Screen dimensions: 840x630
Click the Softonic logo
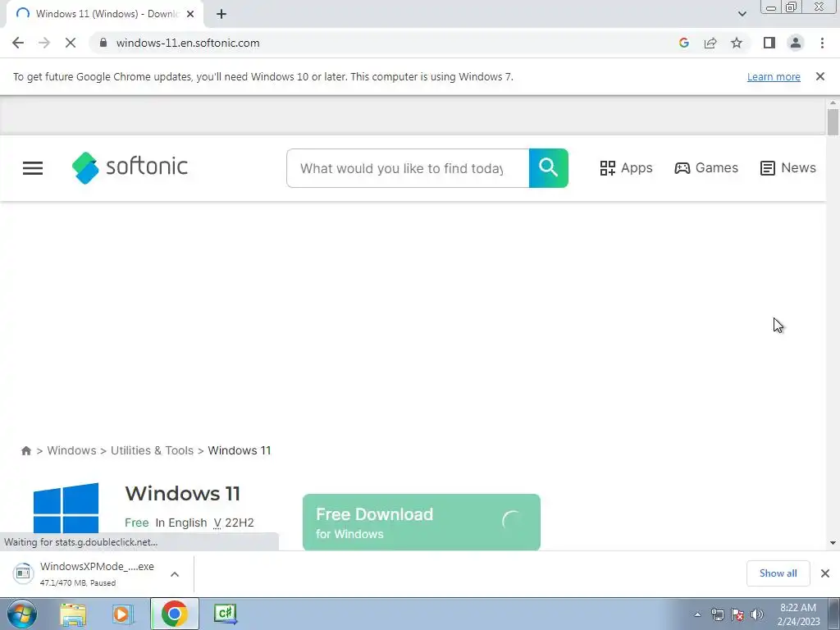pos(130,167)
